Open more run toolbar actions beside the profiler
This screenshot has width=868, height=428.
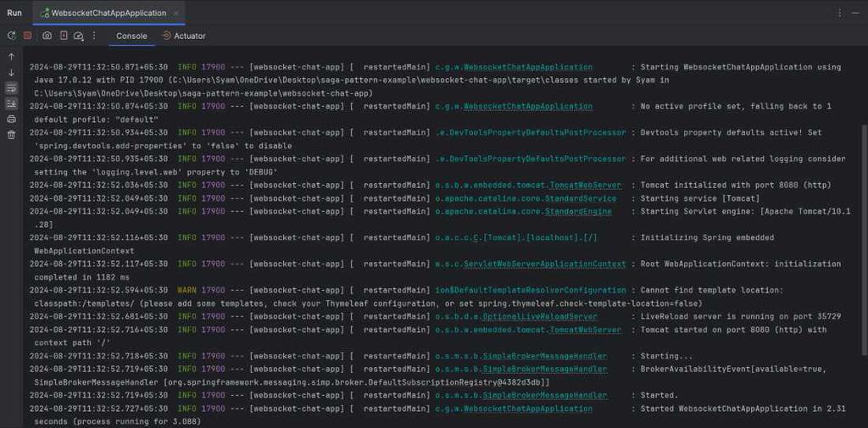pyautogui.click(x=94, y=36)
